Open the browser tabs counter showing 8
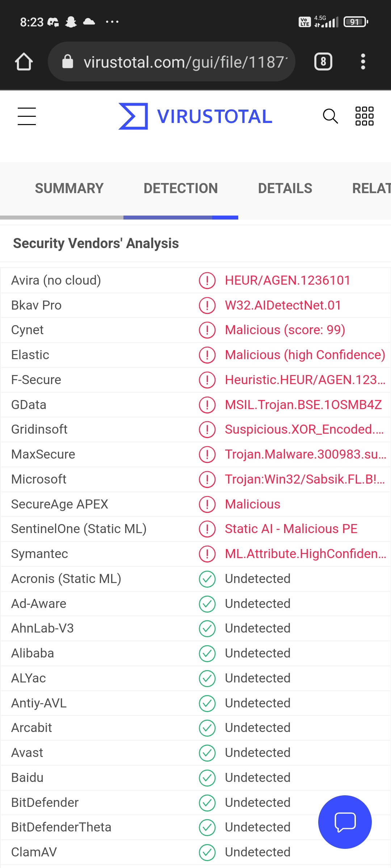The height and width of the screenshot is (868, 391). click(323, 61)
